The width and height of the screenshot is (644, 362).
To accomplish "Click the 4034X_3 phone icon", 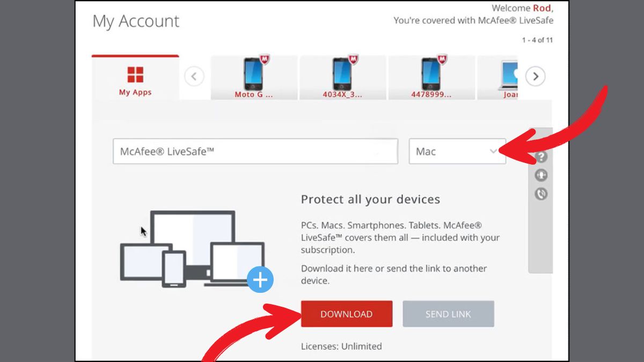I will (x=342, y=74).
